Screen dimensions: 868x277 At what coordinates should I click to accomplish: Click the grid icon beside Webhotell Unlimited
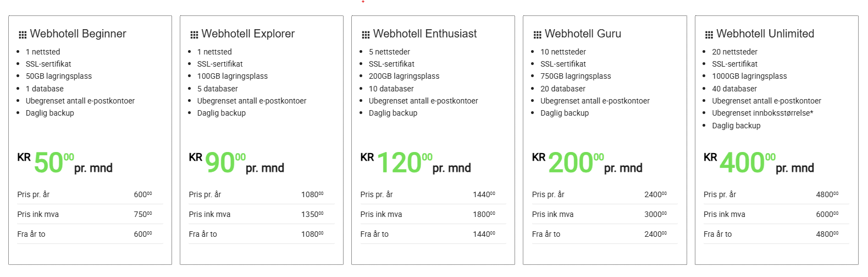tap(709, 35)
